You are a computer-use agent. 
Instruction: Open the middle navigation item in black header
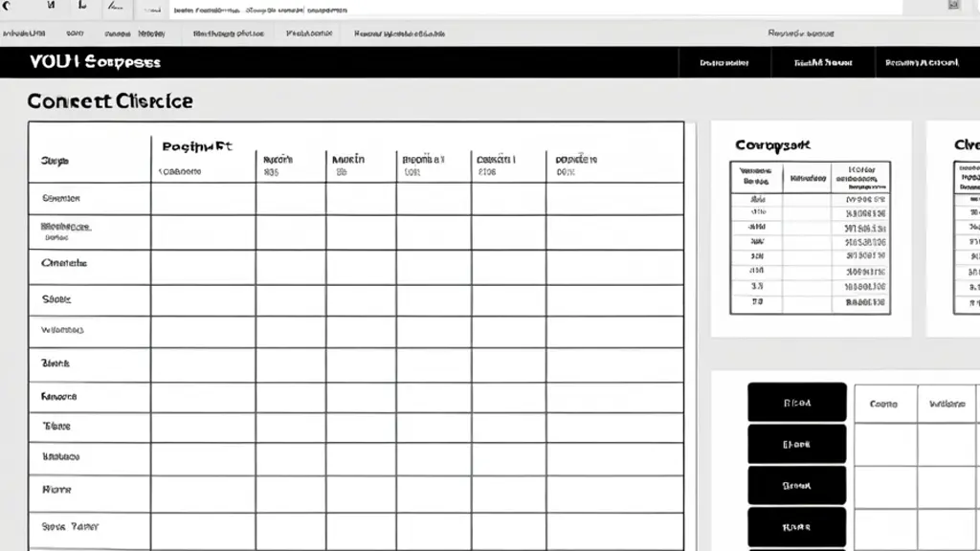[822, 62]
